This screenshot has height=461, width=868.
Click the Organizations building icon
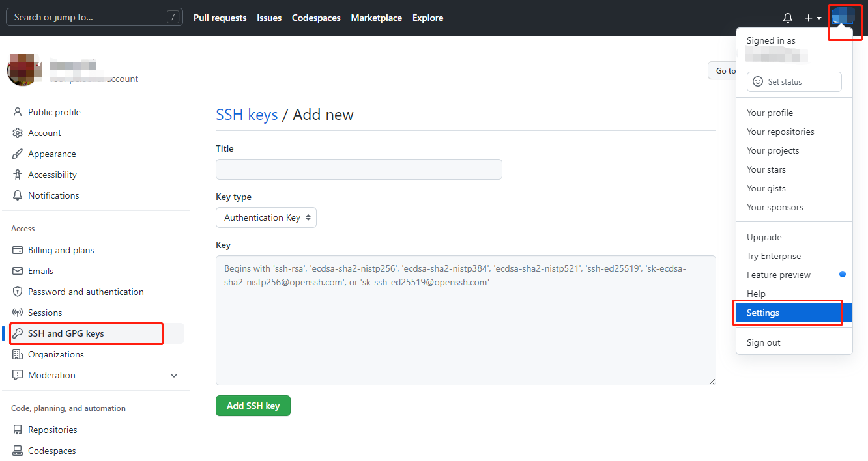[x=18, y=354]
